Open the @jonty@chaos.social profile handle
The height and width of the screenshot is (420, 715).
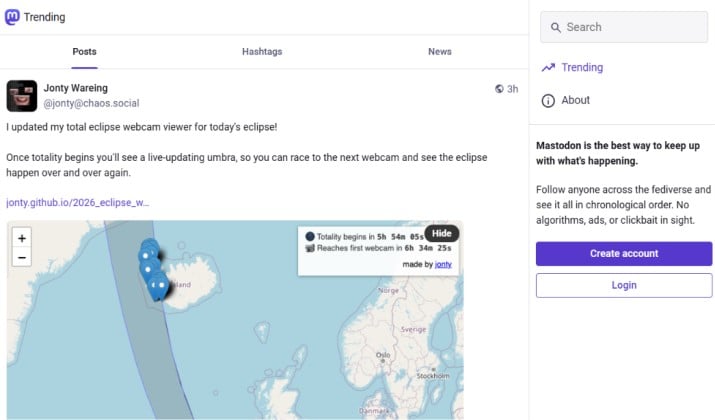(91, 104)
